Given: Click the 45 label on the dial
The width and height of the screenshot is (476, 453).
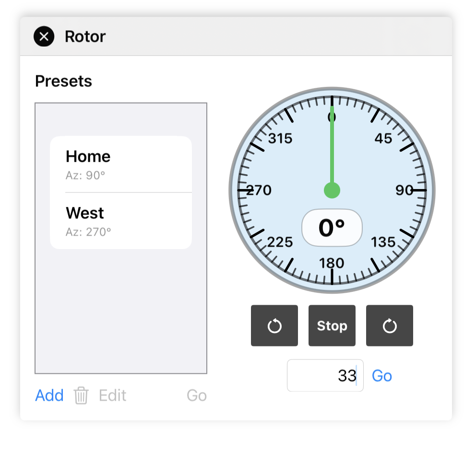Looking at the screenshot, I should pos(383,139).
